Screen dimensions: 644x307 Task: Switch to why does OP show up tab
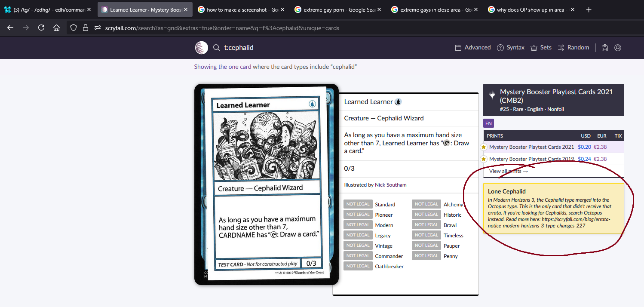click(532, 9)
